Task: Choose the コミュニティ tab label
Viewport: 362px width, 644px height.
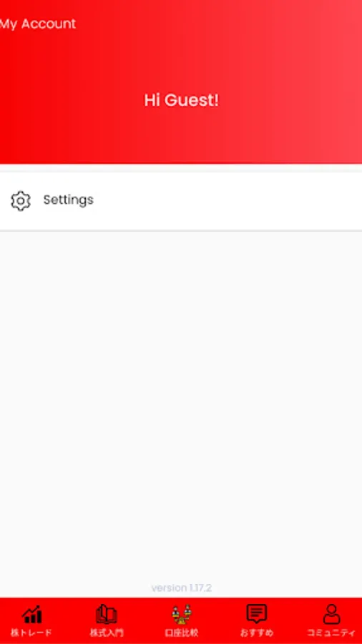Action: coord(331,633)
